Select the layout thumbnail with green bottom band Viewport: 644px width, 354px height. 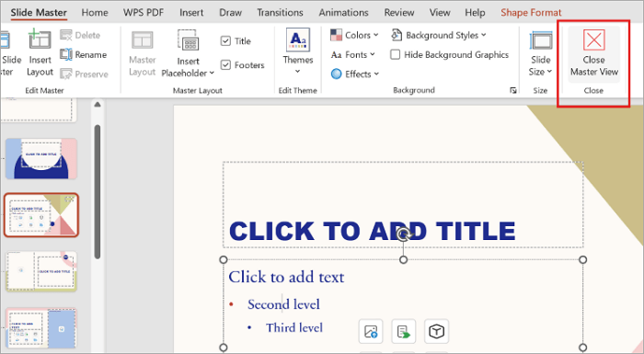coord(41,271)
